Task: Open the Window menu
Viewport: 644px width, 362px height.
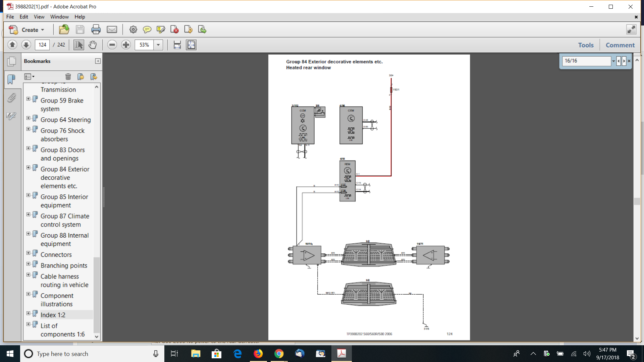Action: click(x=59, y=17)
